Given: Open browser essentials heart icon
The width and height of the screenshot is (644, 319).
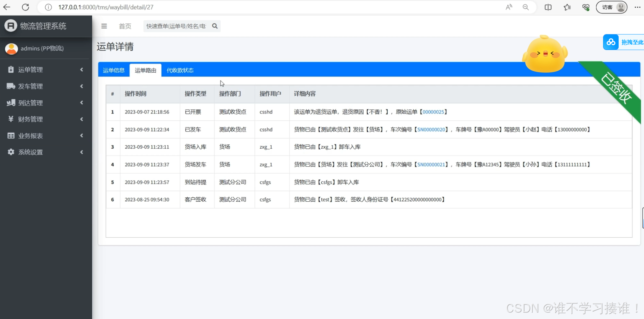Looking at the screenshot, I should pos(586,7).
